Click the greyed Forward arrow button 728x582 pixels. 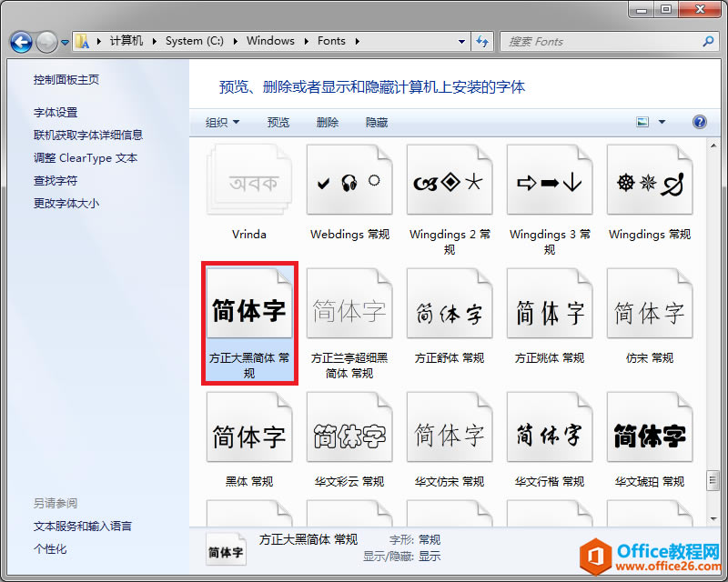click(46, 42)
